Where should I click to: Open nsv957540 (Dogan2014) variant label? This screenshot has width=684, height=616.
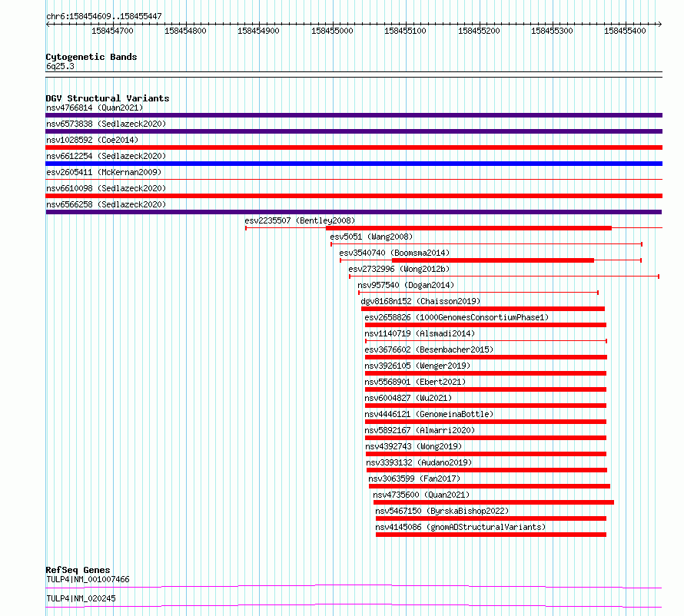point(406,285)
